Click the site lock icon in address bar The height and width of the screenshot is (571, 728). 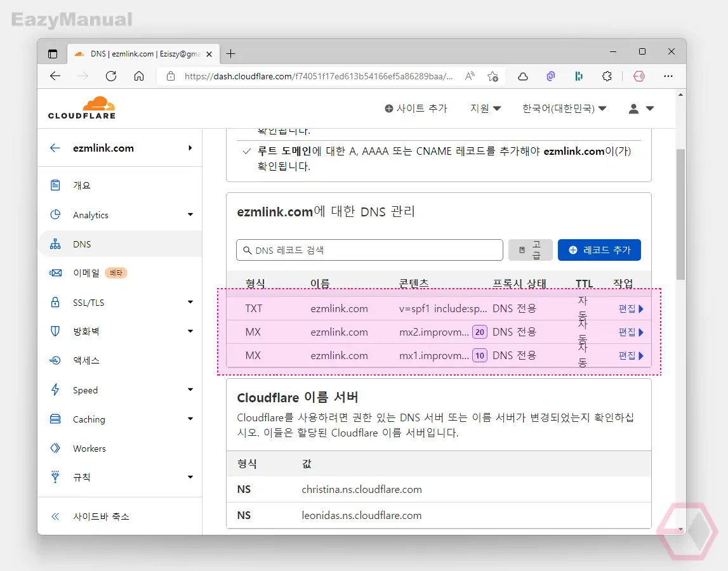coord(170,76)
